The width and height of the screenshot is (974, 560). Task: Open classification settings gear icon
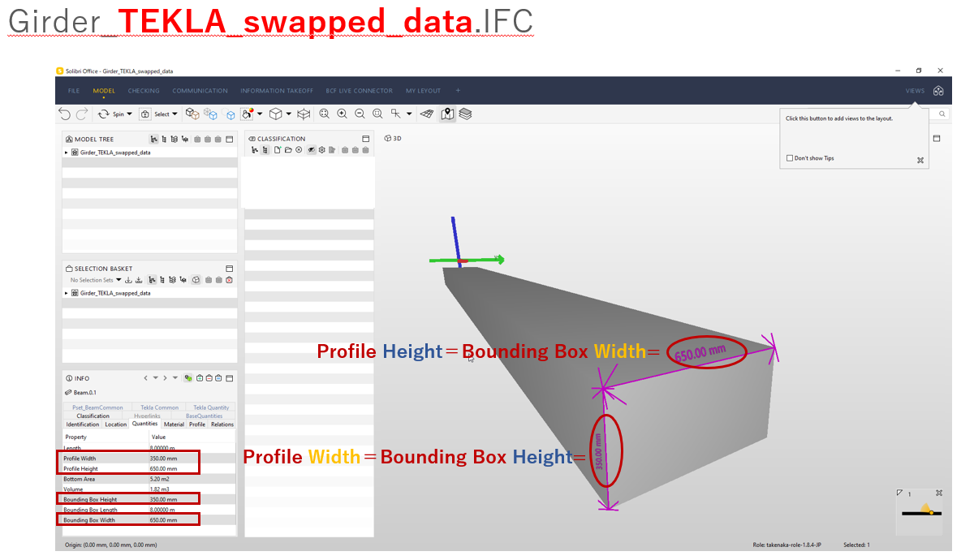(321, 150)
